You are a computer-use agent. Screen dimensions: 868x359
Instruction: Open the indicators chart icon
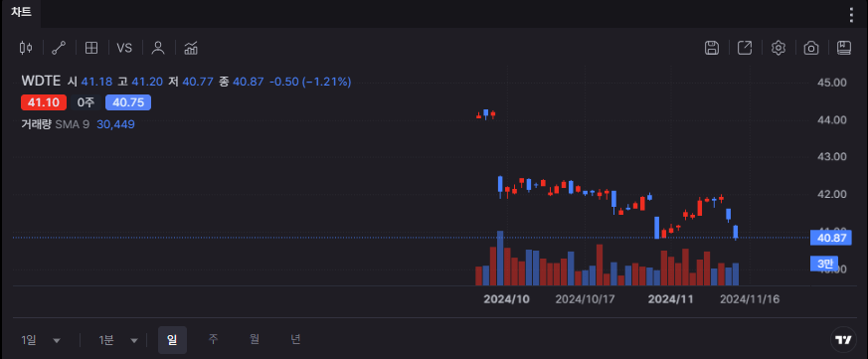tap(191, 48)
